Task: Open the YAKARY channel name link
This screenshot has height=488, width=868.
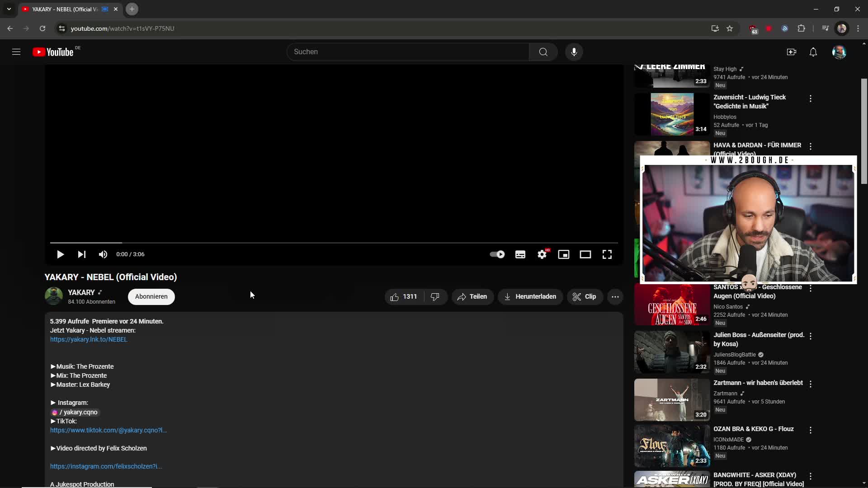Action: coord(81,293)
